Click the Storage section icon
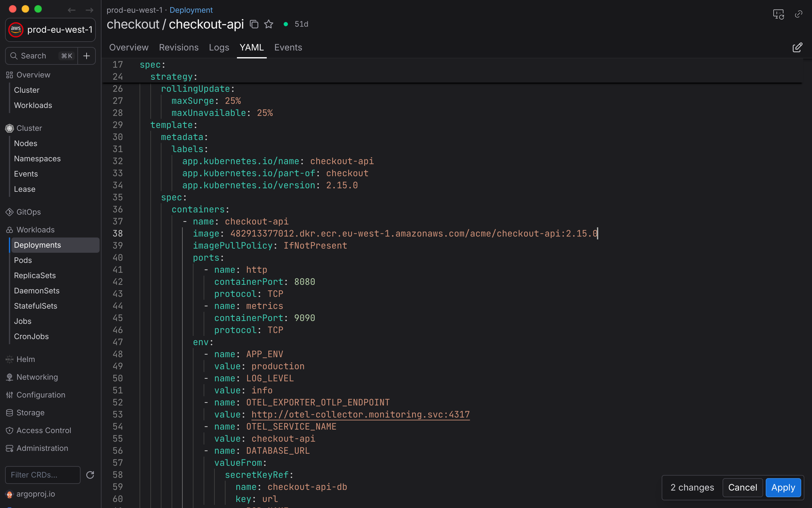 10,412
